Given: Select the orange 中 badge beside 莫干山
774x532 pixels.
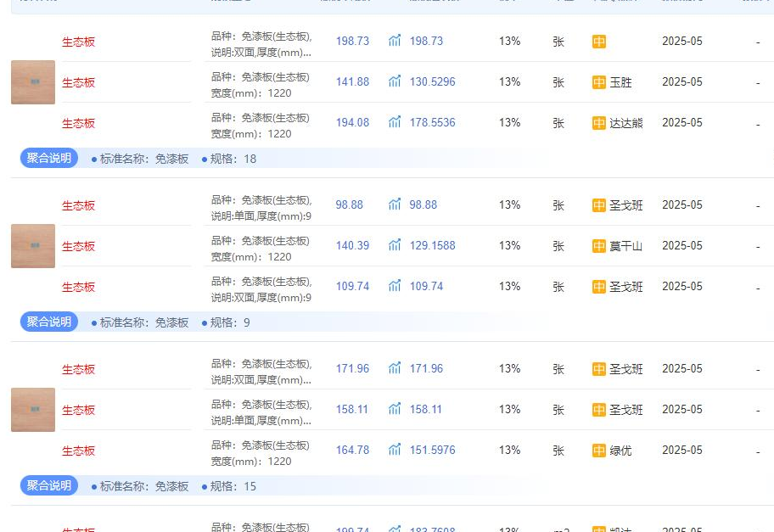Looking at the screenshot, I should [x=599, y=246].
